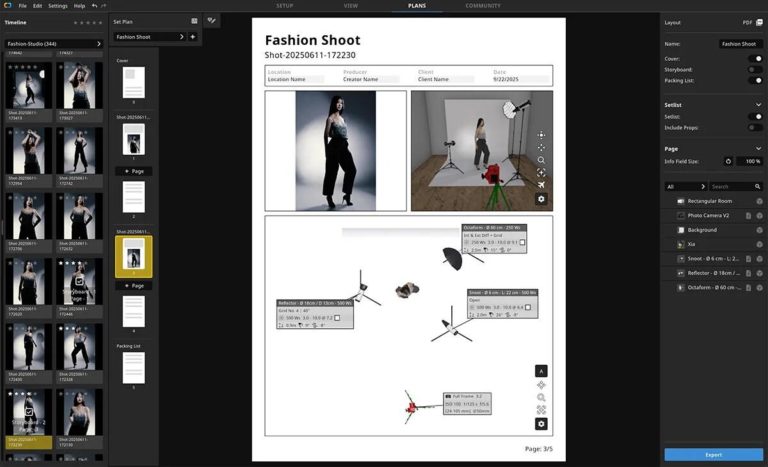Click the set.a.light app logo icon

pos(7,5)
